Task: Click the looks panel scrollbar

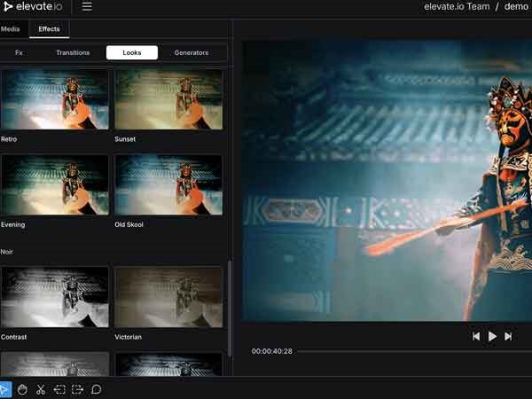Action: pos(230,308)
